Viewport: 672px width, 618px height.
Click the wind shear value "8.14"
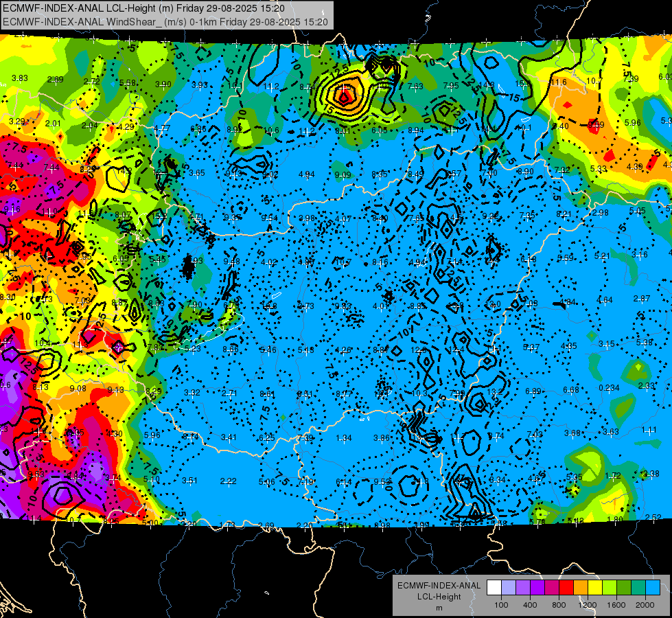(191, 437)
